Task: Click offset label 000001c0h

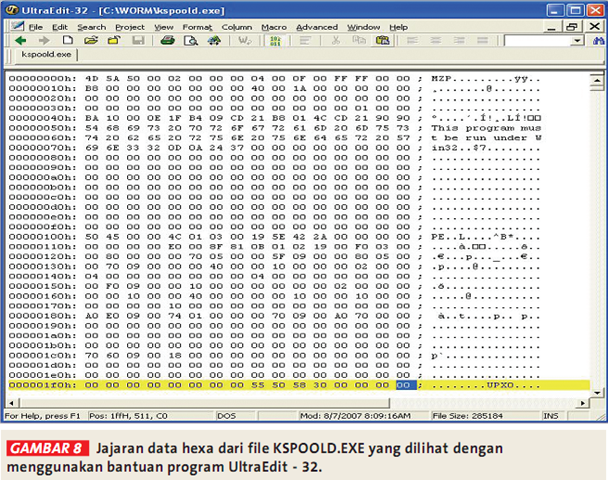Action: pos(42,356)
